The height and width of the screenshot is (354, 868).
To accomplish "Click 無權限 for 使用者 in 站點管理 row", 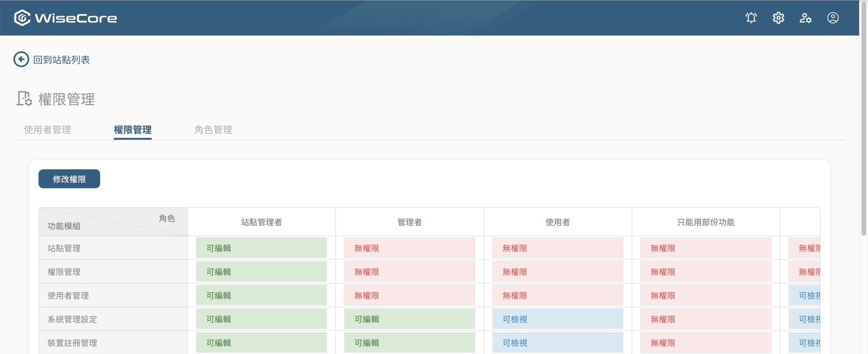I will [x=558, y=248].
